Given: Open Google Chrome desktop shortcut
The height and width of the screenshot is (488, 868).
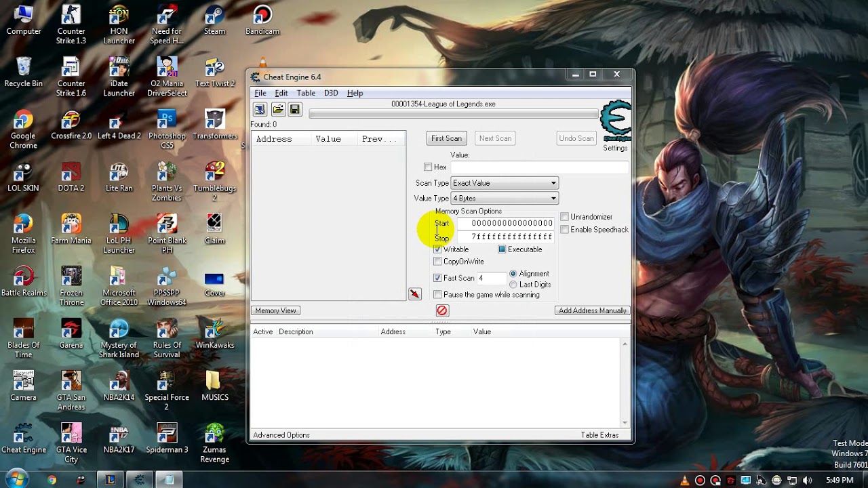Looking at the screenshot, I should coord(23,129).
